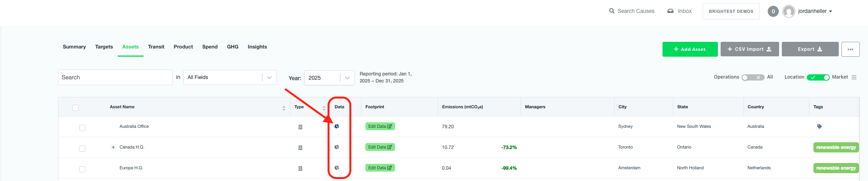Open the Inbox tray icon
868x181 pixels.
point(670,11)
